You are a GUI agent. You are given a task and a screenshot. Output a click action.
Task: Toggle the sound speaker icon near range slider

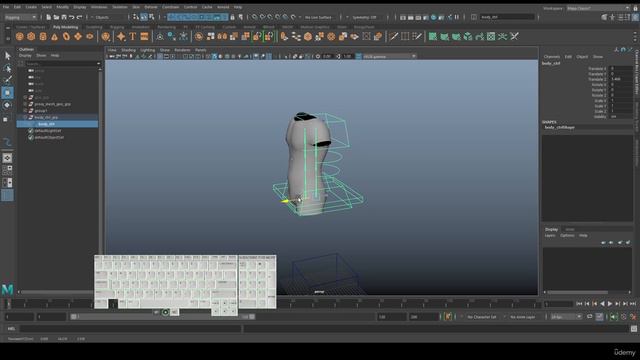613,317
